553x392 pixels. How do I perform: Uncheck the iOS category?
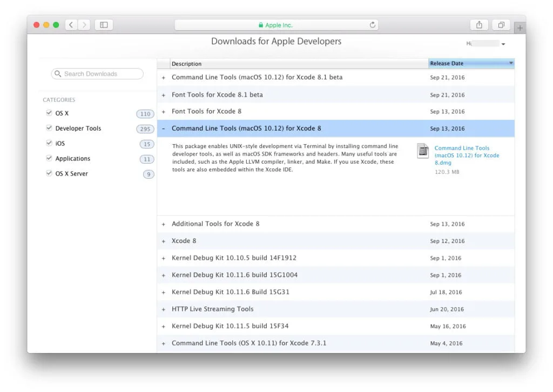pyautogui.click(x=49, y=143)
